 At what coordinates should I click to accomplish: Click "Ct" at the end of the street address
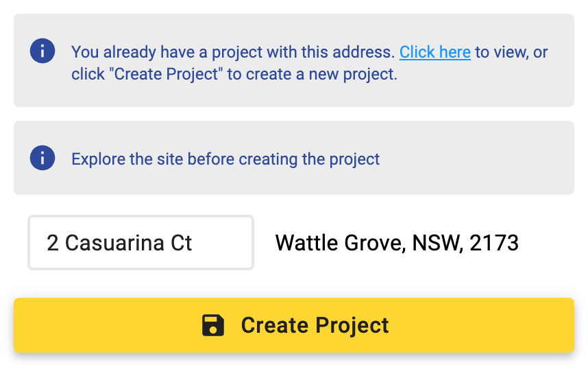click(182, 243)
